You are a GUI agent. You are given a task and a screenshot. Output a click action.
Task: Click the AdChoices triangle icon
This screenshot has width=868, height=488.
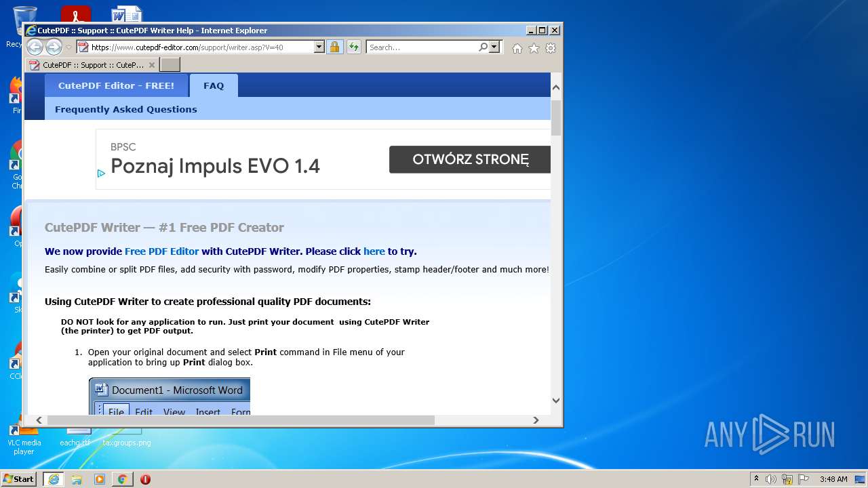(101, 173)
